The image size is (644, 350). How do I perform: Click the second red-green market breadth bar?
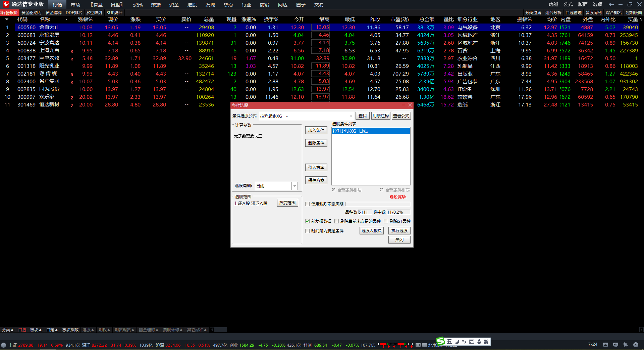404,345
